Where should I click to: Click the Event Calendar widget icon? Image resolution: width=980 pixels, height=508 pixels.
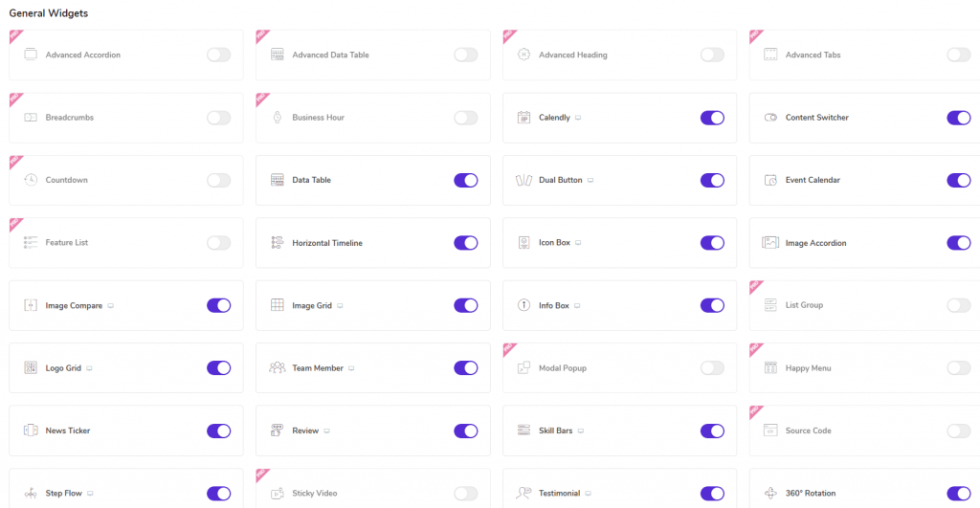click(770, 180)
